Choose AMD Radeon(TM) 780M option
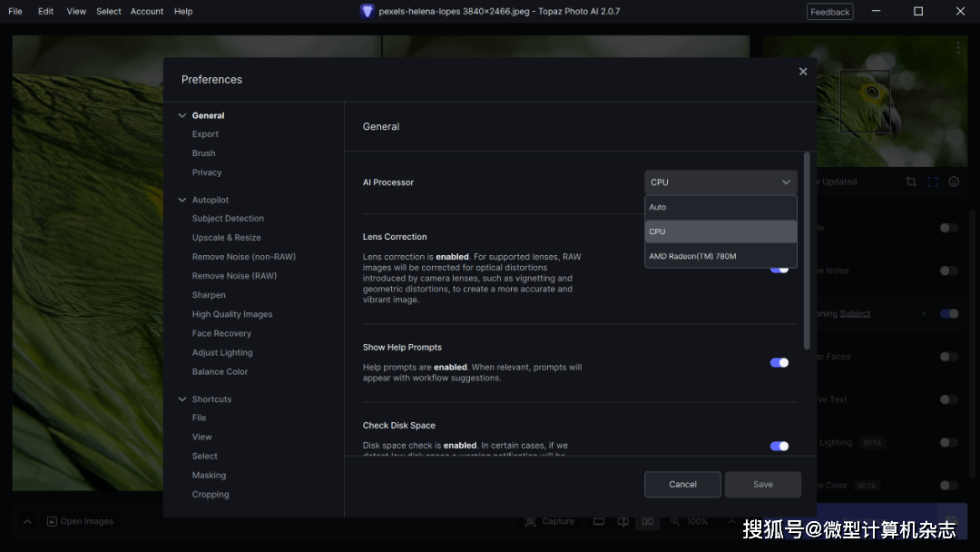 (720, 256)
